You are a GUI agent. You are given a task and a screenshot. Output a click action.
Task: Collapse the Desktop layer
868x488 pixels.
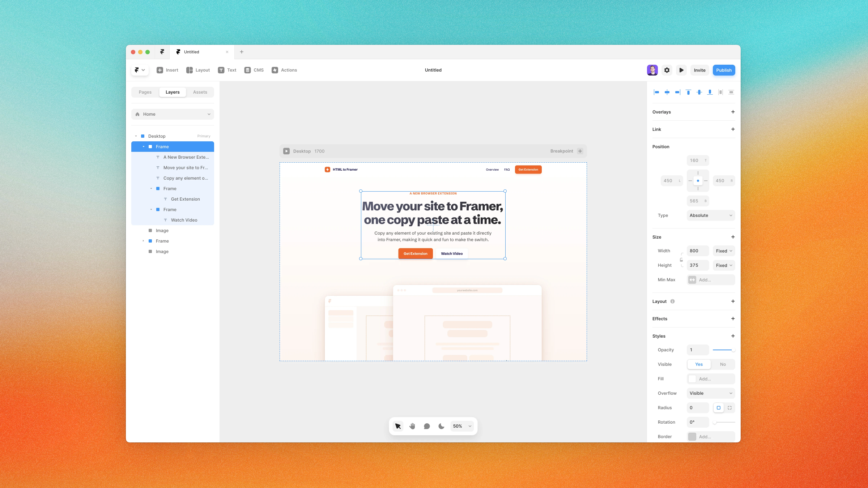coord(136,136)
